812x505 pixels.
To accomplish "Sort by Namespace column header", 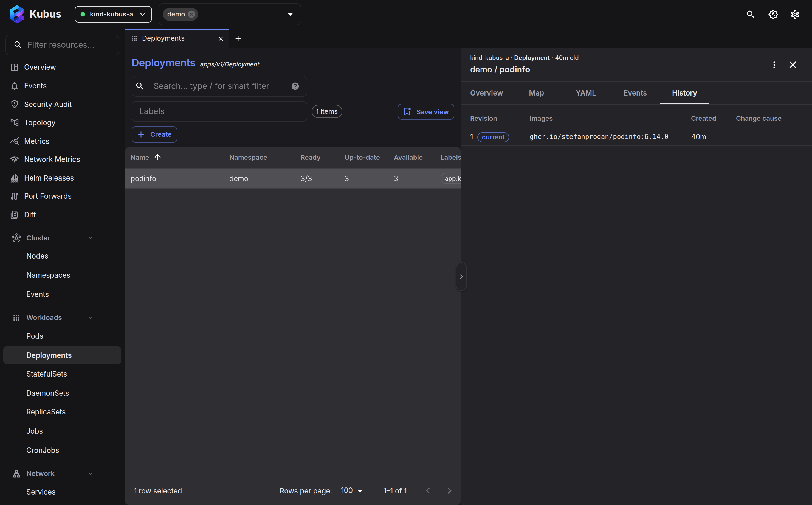I will click(x=248, y=157).
